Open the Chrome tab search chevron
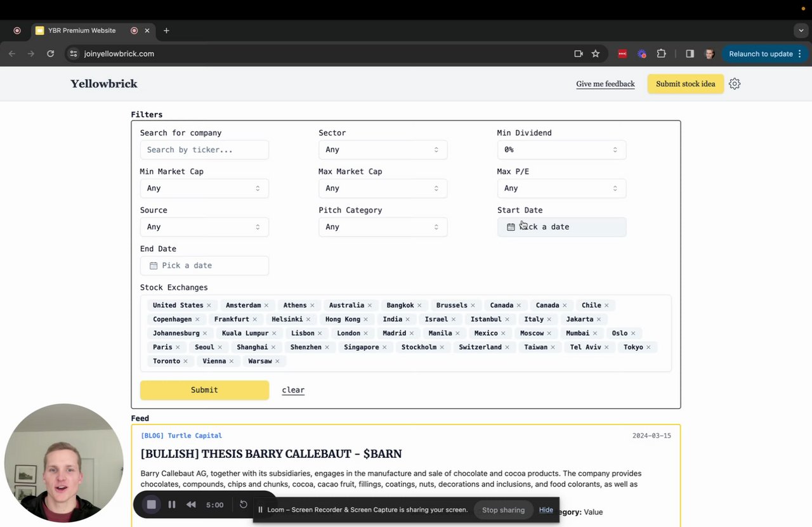The image size is (812, 527). [x=801, y=30]
